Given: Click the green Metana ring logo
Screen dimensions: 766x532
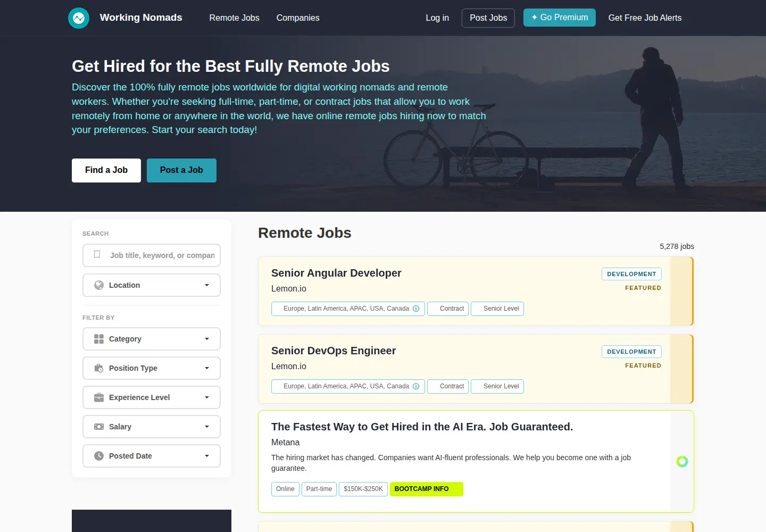Looking at the screenshot, I should coord(682,461).
